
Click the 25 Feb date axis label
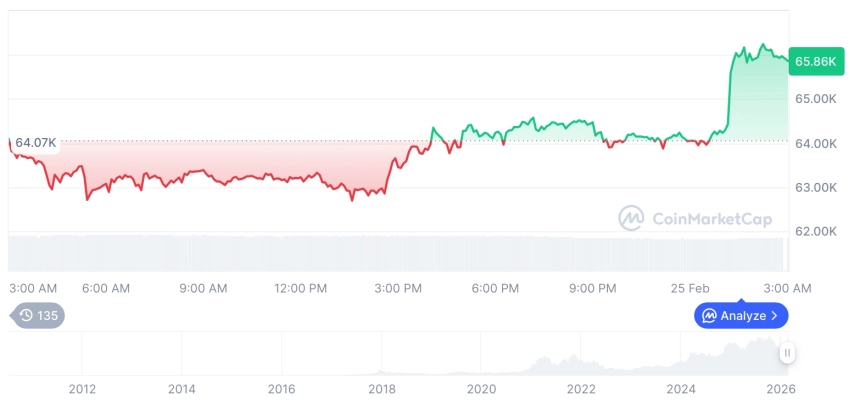[x=690, y=288]
